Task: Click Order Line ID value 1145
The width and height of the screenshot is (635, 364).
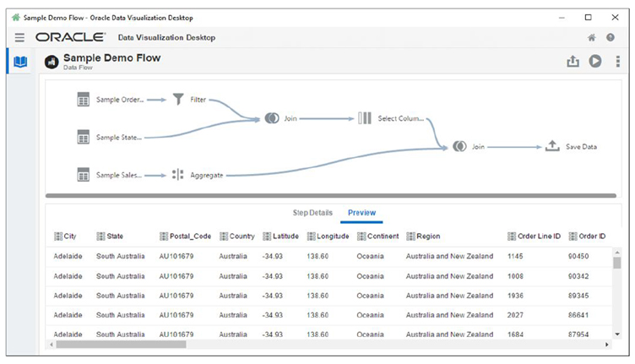Action: coord(515,256)
